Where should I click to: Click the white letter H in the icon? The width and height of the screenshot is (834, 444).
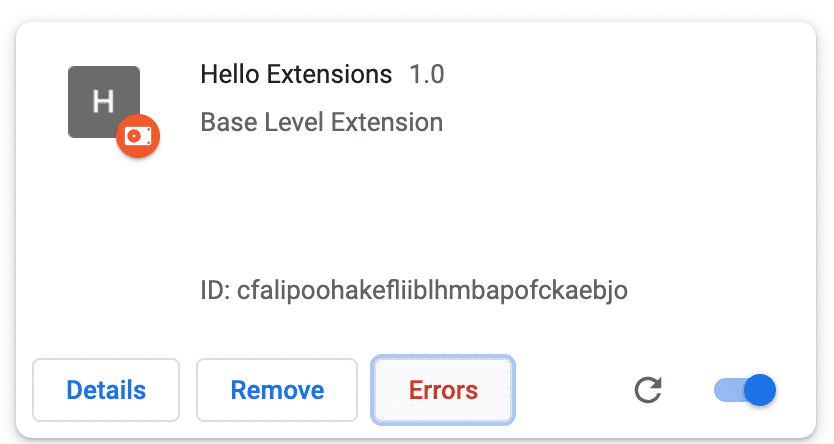point(103,101)
